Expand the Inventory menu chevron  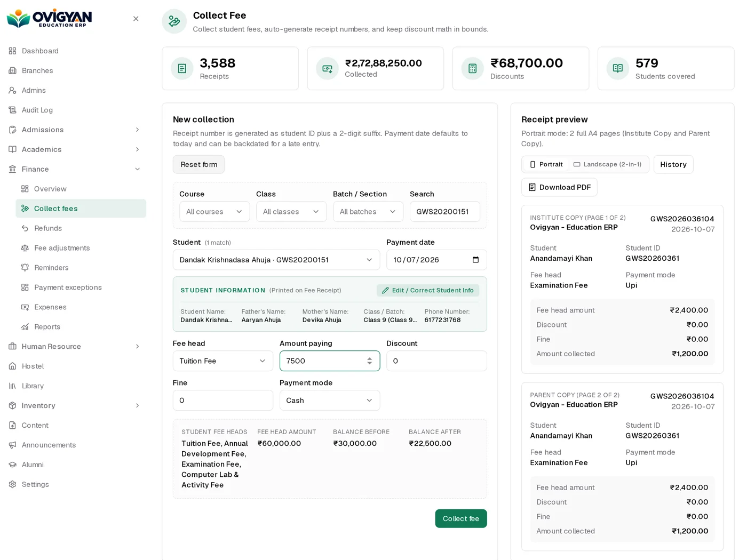(137, 406)
